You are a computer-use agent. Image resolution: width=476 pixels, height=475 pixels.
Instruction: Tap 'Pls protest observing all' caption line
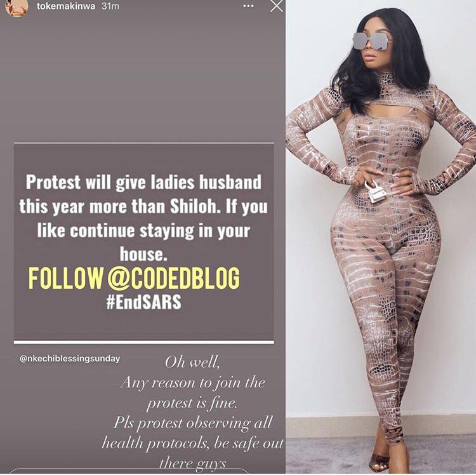[193, 423]
